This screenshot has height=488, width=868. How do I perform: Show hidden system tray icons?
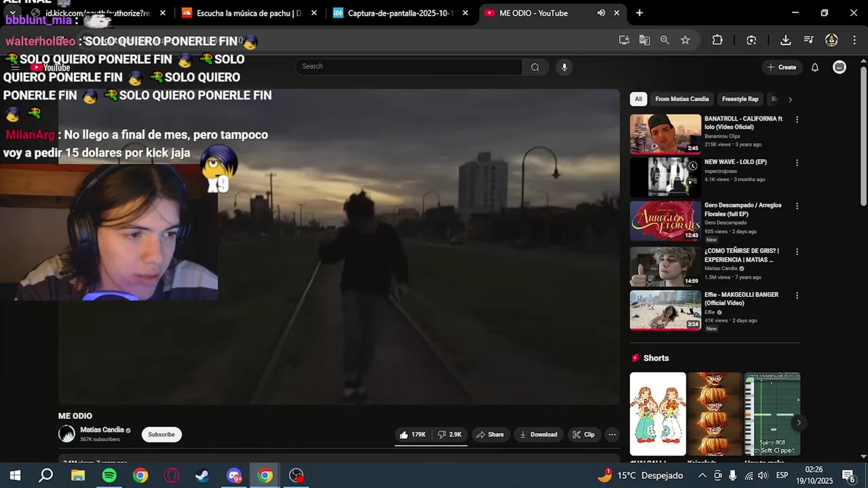702,476
